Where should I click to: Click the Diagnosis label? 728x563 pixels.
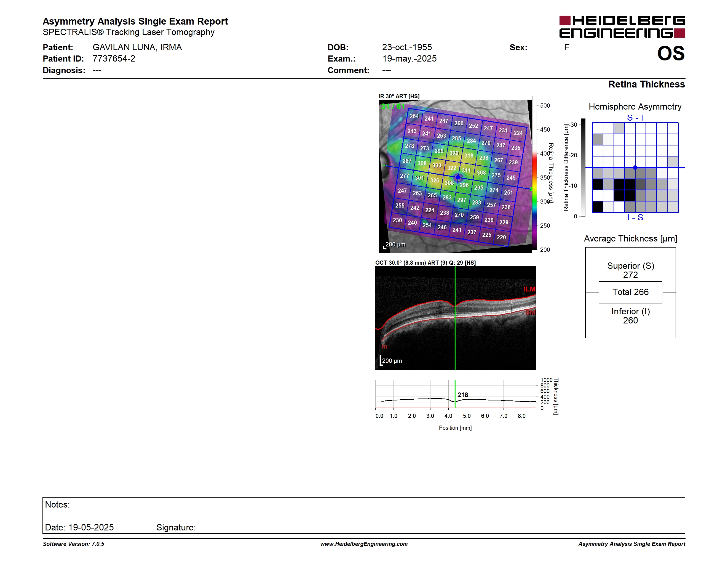[x=64, y=70]
